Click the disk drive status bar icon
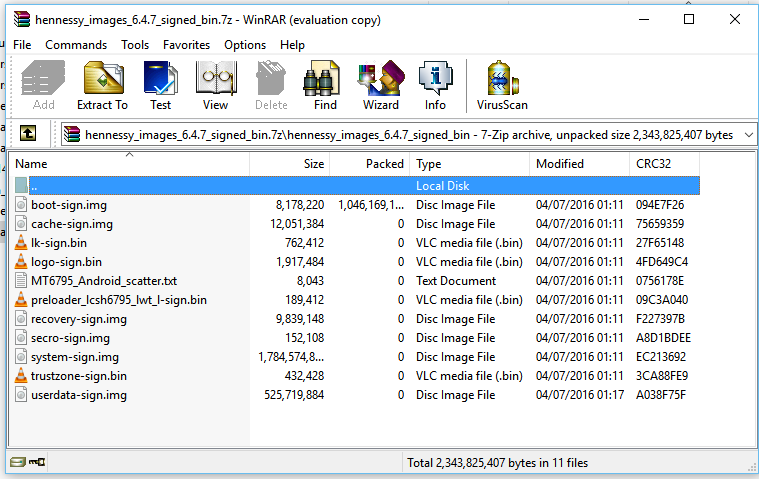 pos(17,462)
